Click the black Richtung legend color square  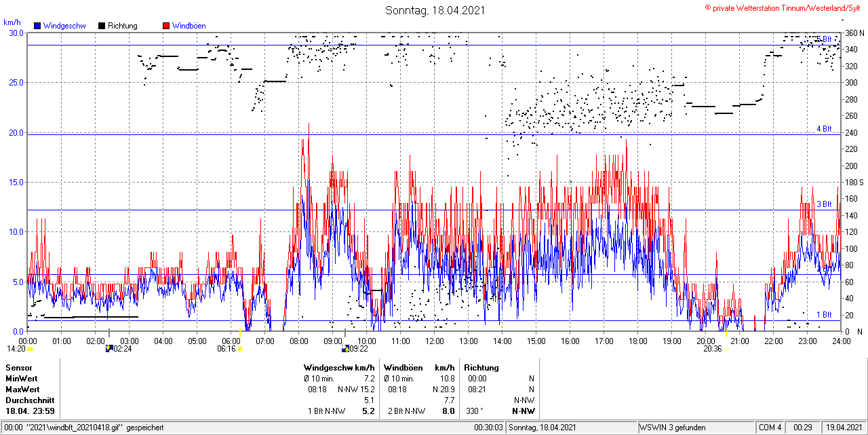point(102,26)
